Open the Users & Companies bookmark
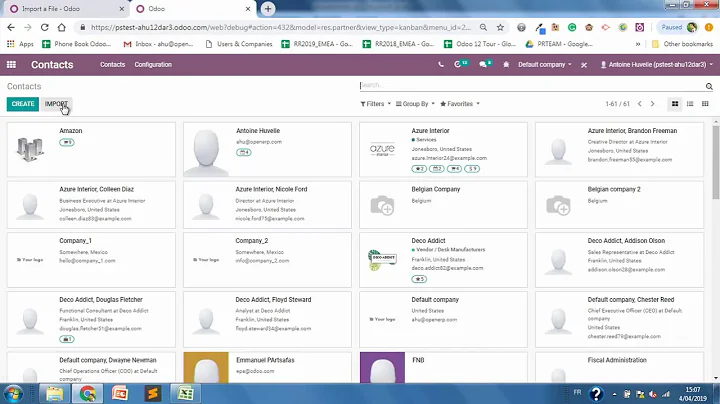The height and width of the screenshot is (404, 720). (239, 44)
